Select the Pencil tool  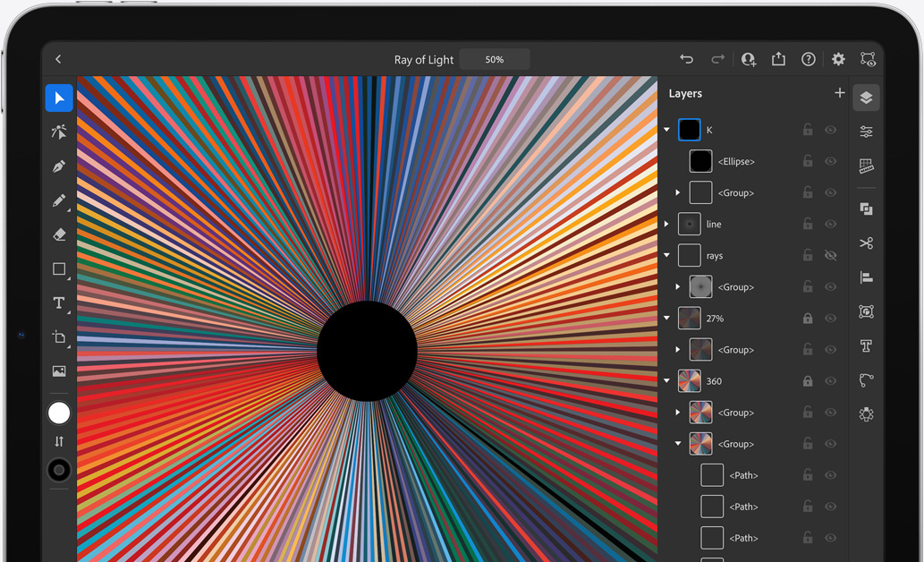coord(59,200)
